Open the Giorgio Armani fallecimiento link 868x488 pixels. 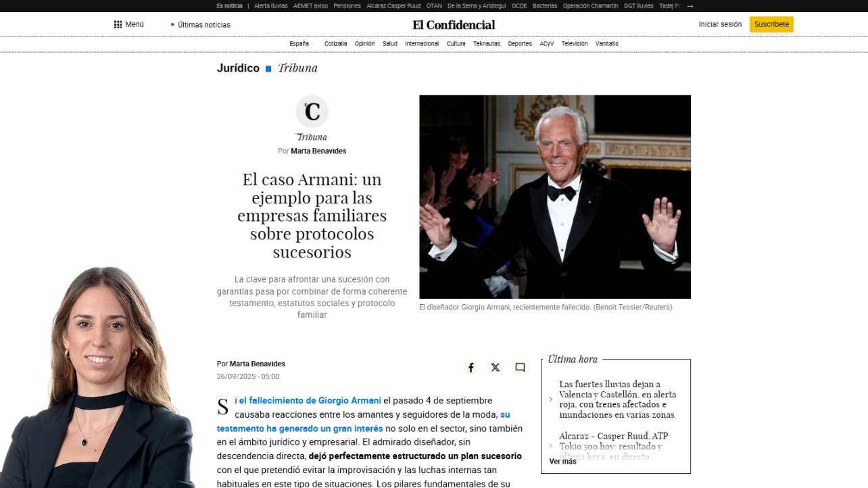tap(309, 400)
